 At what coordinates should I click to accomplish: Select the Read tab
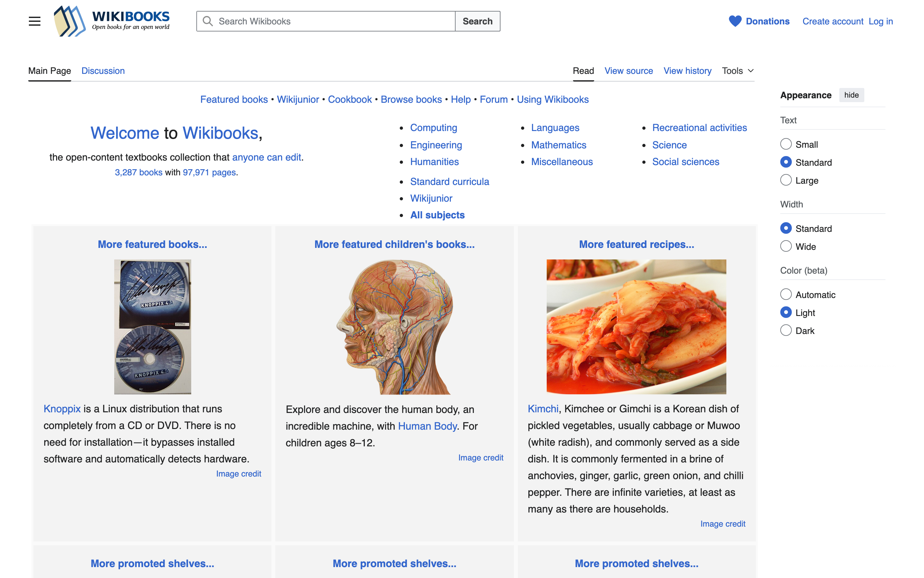[x=583, y=71]
